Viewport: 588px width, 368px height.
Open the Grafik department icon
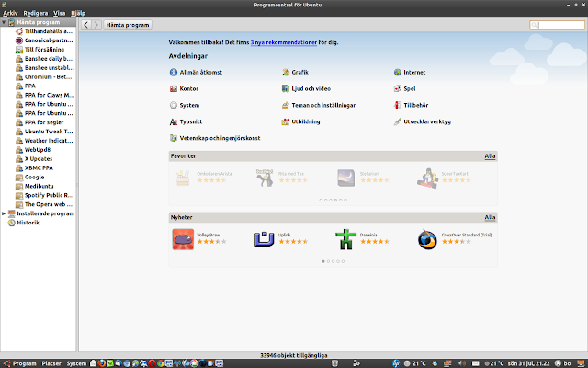click(286, 72)
